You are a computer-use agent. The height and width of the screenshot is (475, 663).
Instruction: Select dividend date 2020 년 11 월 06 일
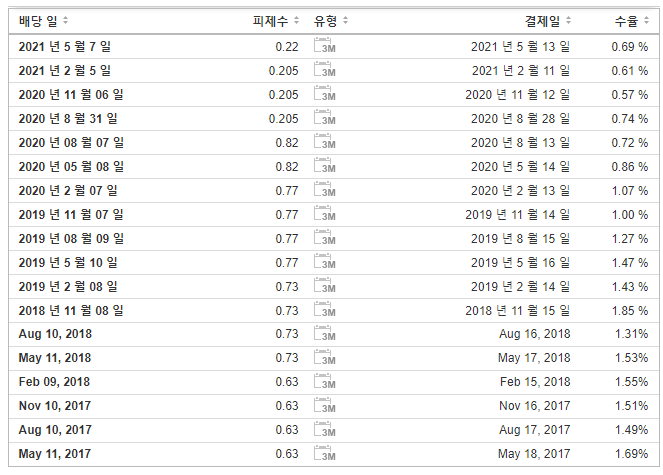(71, 95)
